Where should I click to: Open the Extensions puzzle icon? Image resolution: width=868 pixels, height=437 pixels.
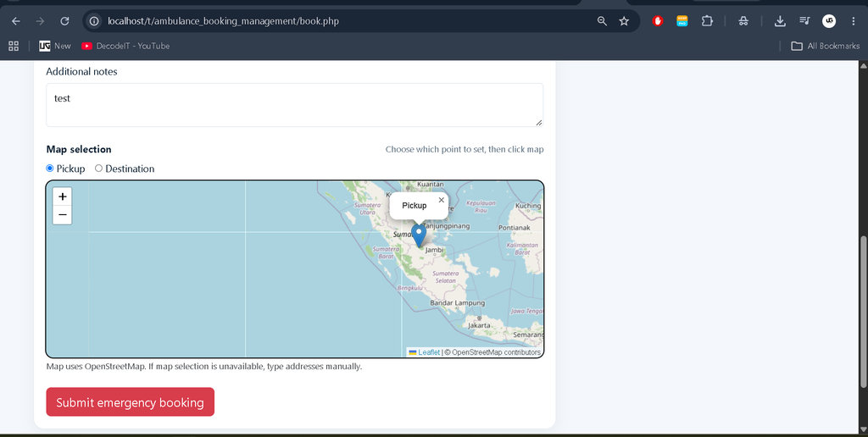[x=707, y=21]
